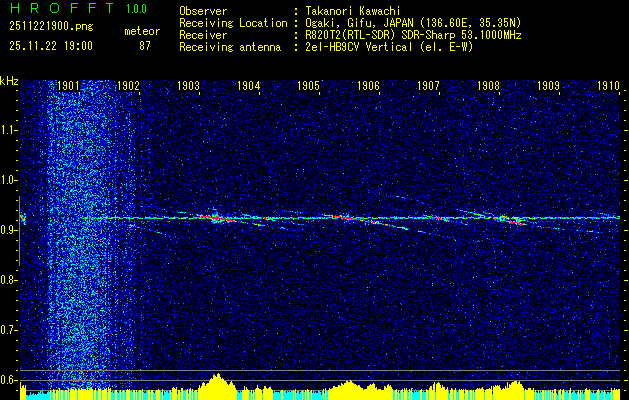Image resolution: width=629 pixels, height=400 pixels.
Task: Click the 1905 time marker
Action: click(x=308, y=85)
